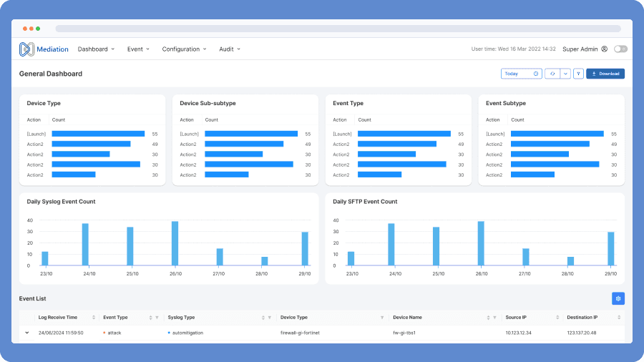Filter the Event Type column
This screenshot has height=362, width=644.
(157, 317)
